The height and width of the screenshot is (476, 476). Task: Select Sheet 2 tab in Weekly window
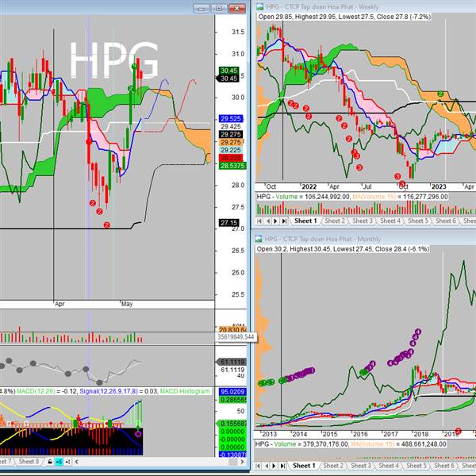pyautogui.click(x=335, y=221)
